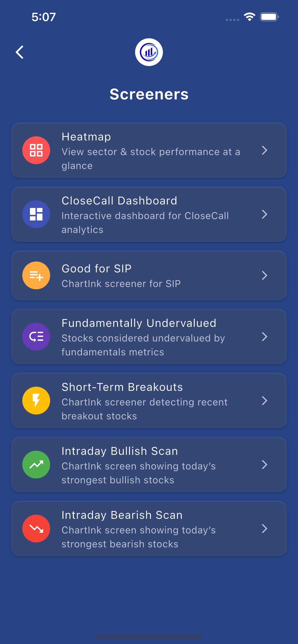The height and width of the screenshot is (644, 298).
Task: Open the Short-Term Breakouts chevron
Action: [x=265, y=401]
